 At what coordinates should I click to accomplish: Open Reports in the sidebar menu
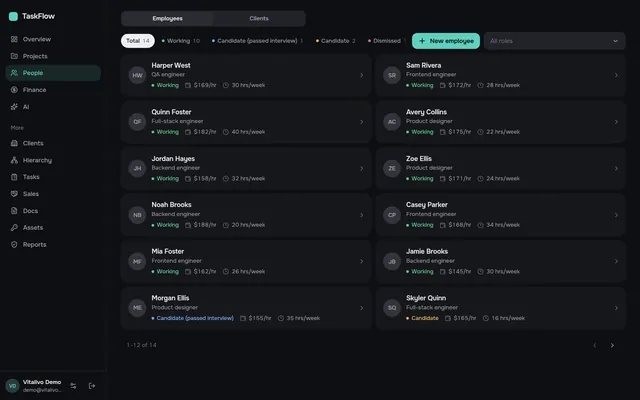coord(53,244)
